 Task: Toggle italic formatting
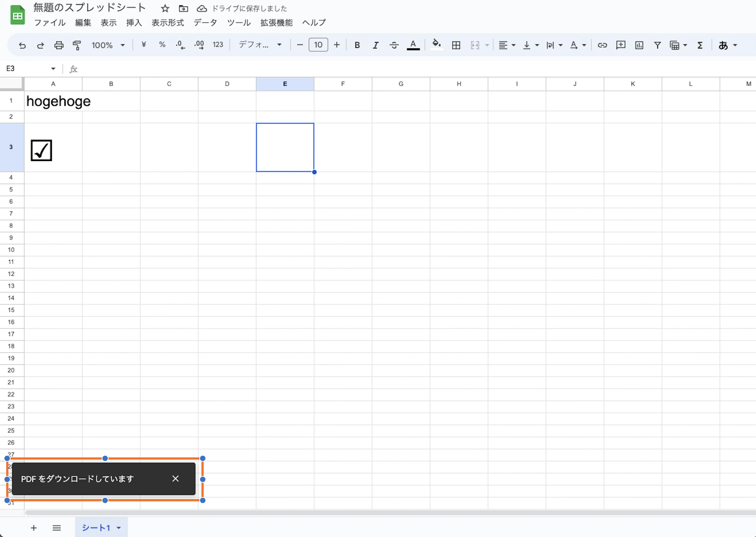click(x=375, y=45)
